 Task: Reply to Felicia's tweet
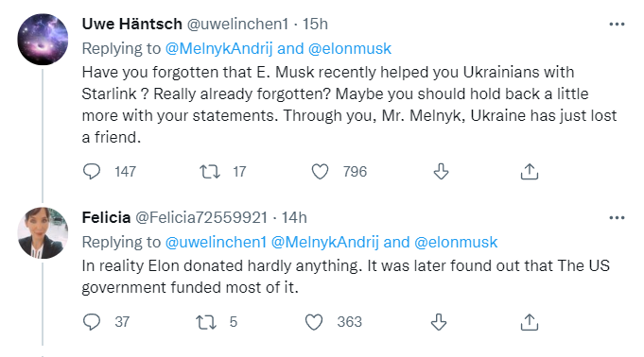click(x=92, y=322)
